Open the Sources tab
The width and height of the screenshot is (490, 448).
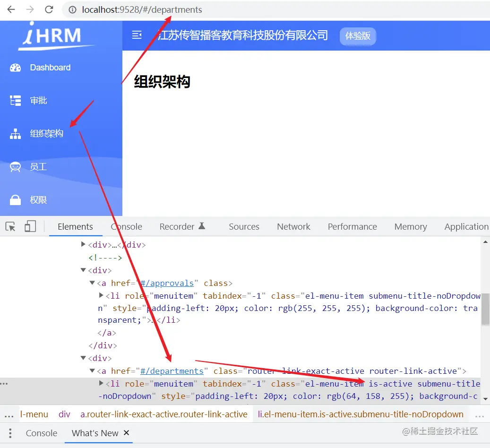pos(244,227)
